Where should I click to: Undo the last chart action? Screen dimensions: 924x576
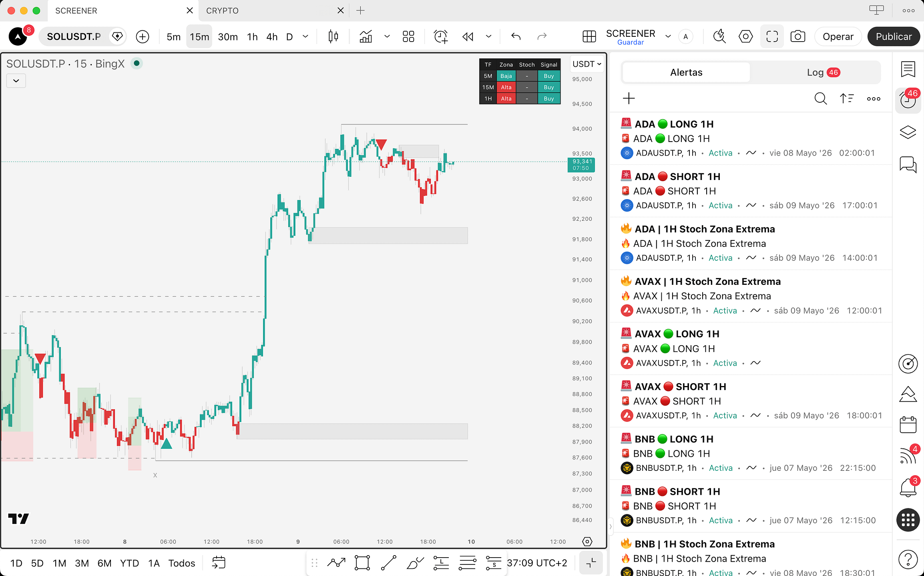[516, 37]
